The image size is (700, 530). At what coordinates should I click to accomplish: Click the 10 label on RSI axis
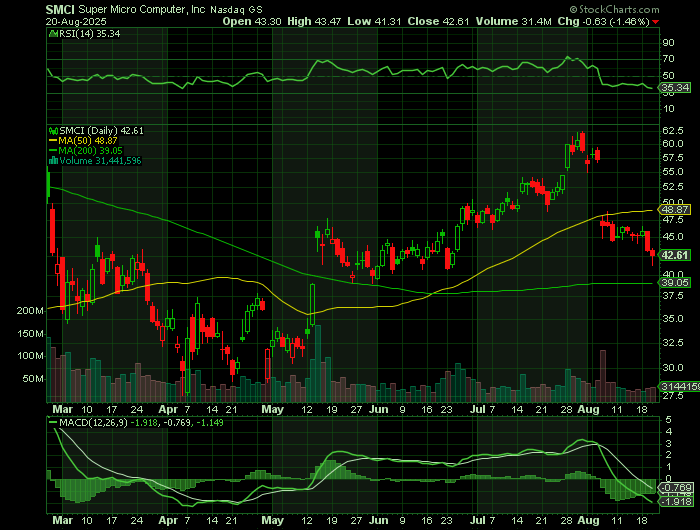point(668,109)
